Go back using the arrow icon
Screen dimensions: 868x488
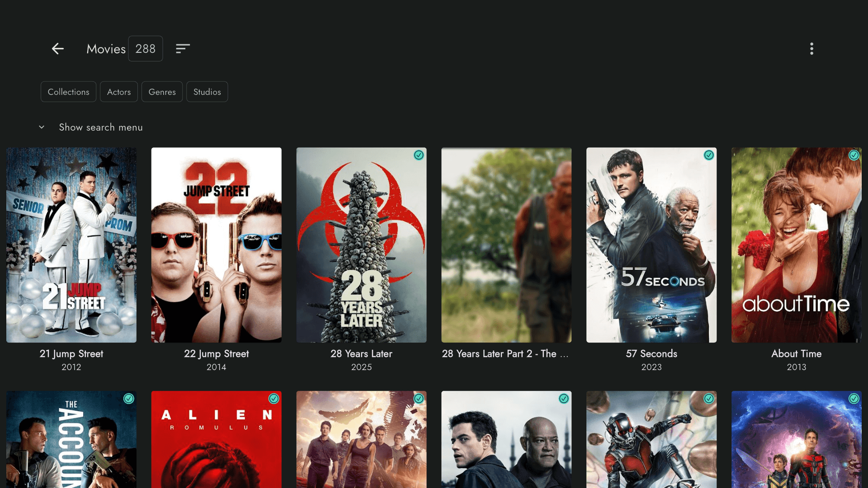click(x=57, y=49)
